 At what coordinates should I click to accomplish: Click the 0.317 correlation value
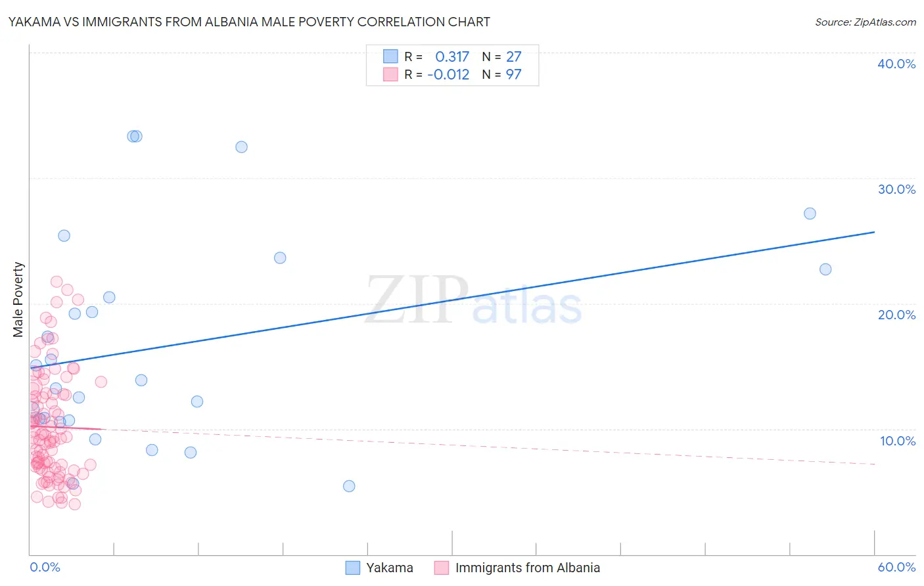tap(452, 56)
